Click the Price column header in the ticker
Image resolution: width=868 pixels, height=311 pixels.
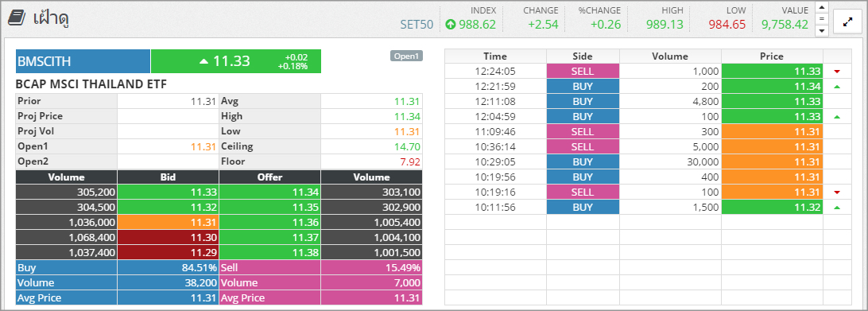pos(773,56)
